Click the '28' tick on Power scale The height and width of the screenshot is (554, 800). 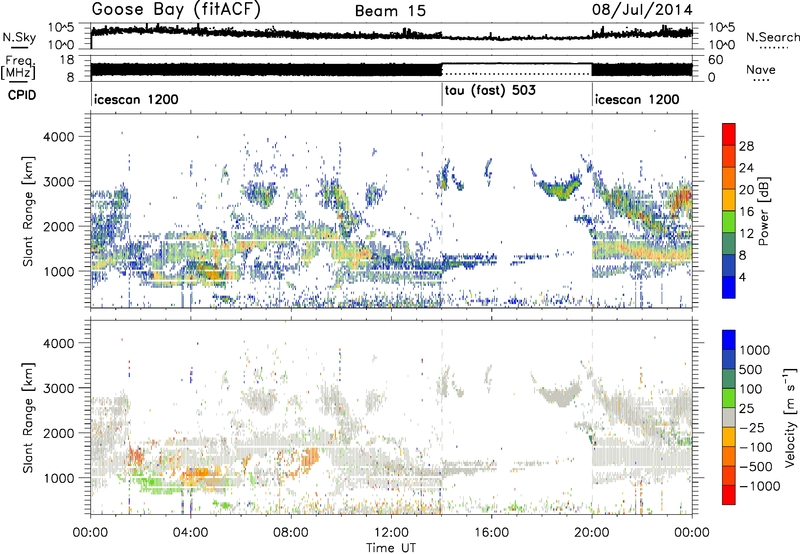click(x=746, y=146)
